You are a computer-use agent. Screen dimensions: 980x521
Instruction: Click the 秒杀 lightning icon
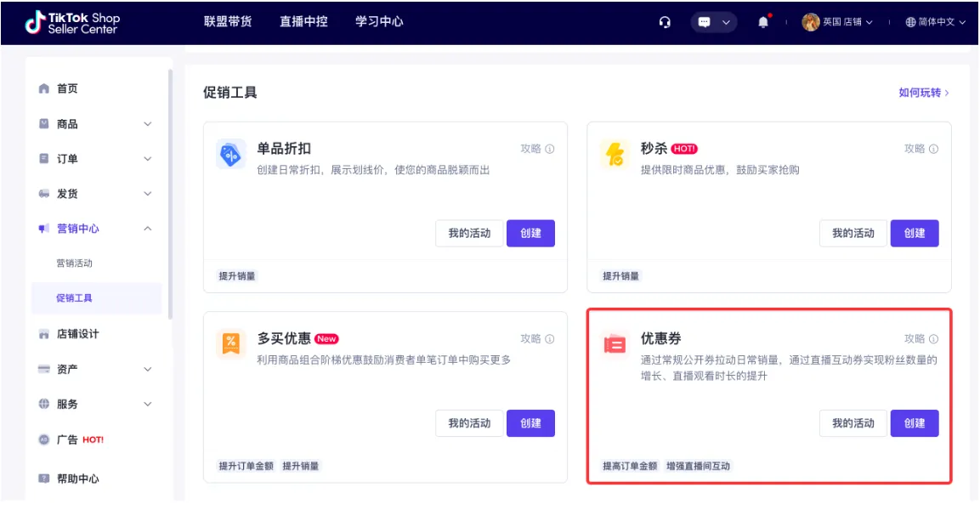615,155
